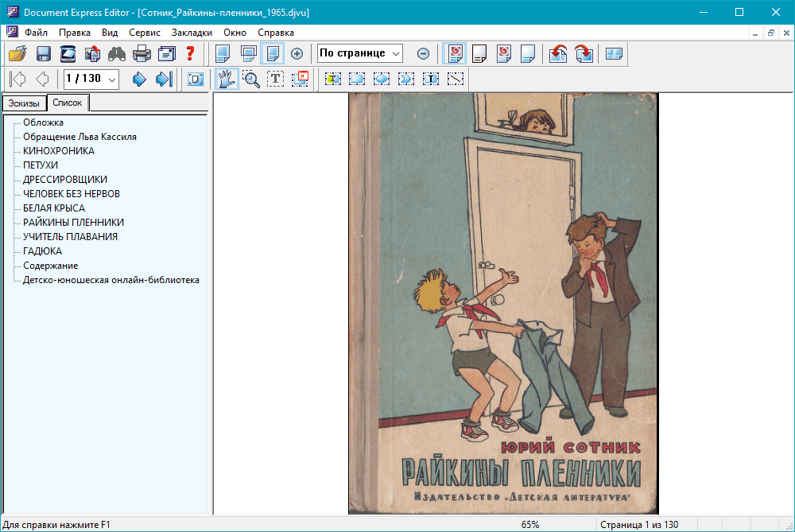Screen dimensions: 795x532
Task: Toggle the black and white display mode
Action: tap(479, 54)
